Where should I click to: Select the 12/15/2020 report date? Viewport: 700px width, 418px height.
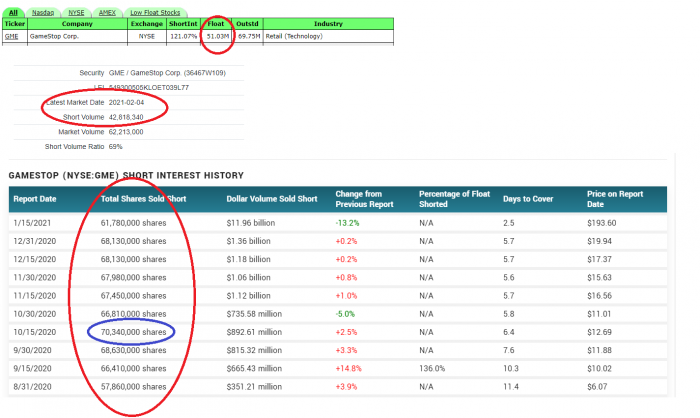click(34, 259)
